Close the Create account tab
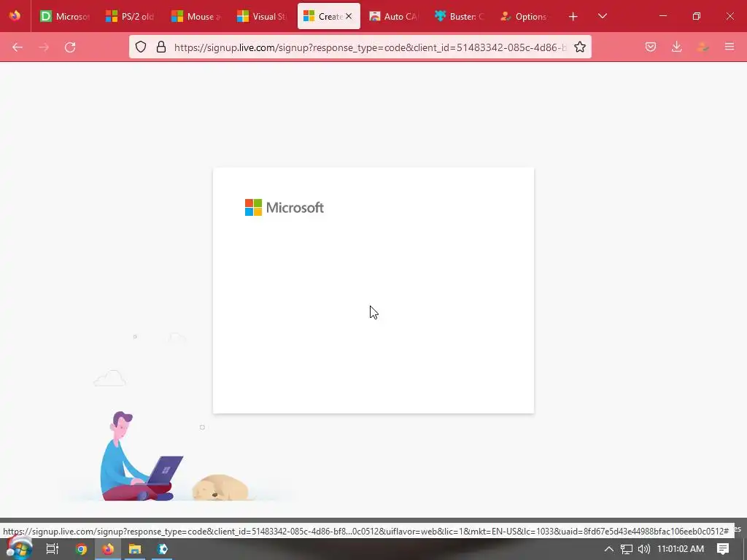The width and height of the screenshot is (747, 560). (x=349, y=16)
